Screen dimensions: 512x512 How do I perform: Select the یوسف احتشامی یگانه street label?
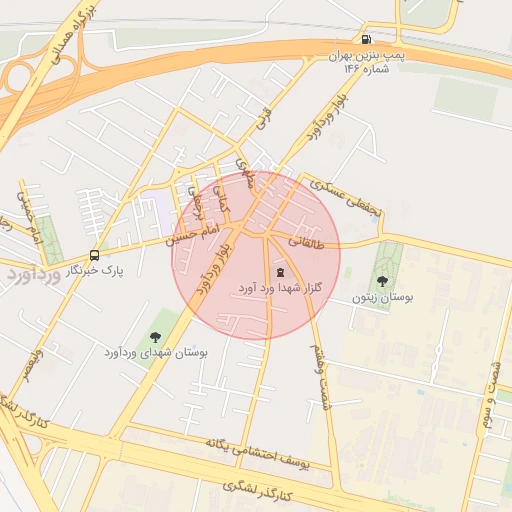click(x=257, y=455)
